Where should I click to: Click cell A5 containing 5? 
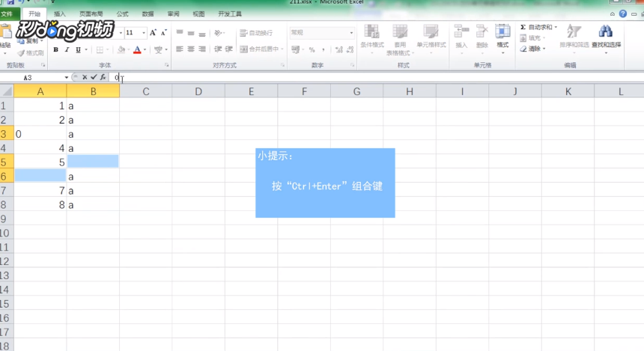pyautogui.click(x=40, y=162)
